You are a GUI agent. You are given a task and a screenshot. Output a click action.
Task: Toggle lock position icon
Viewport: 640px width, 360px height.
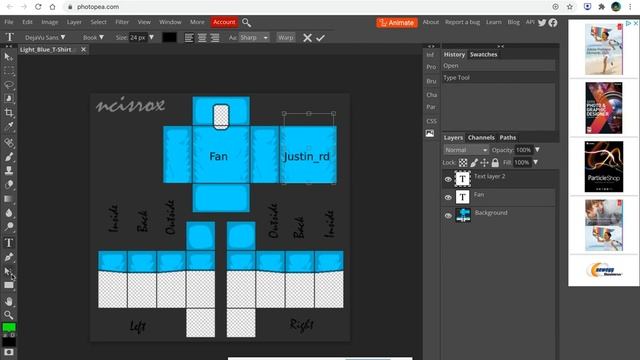coord(484,163)
